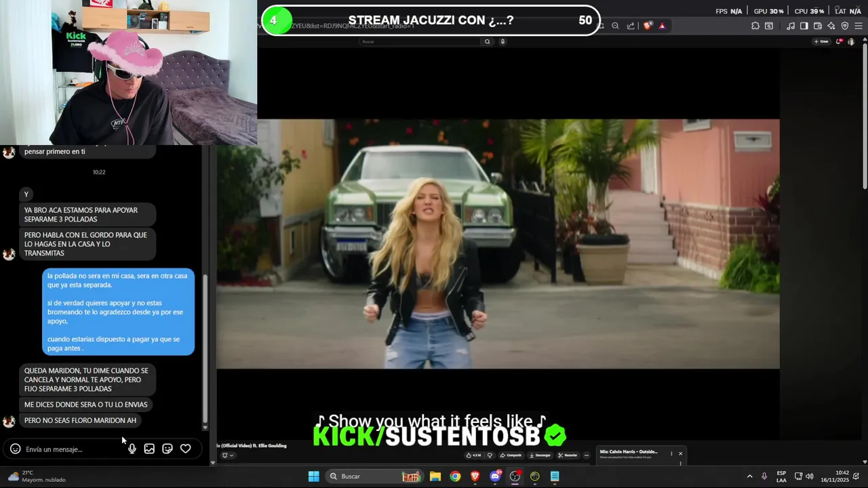
Task: Select message 'PERO NO SEAS FLORO MARIDON AH'
Action: (80, 420)
